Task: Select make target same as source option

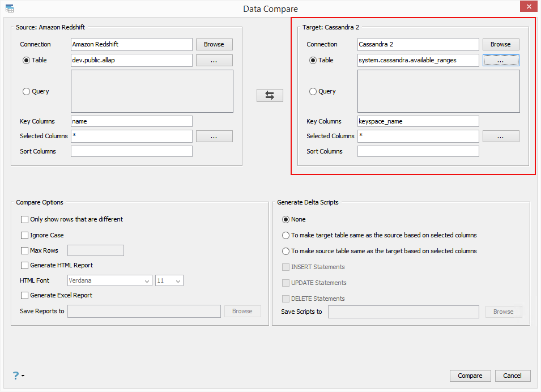Action: (x=286, y=235)
